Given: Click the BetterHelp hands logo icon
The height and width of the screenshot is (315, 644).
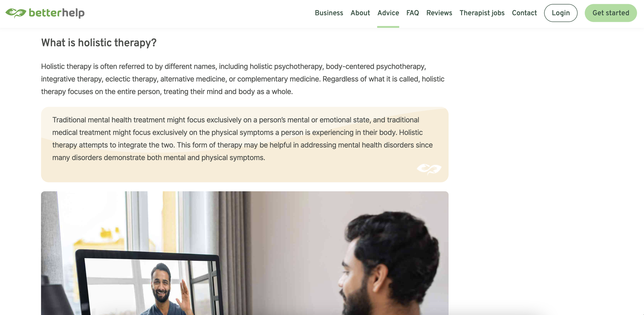Looking at the screenshot, I should 16,13.
